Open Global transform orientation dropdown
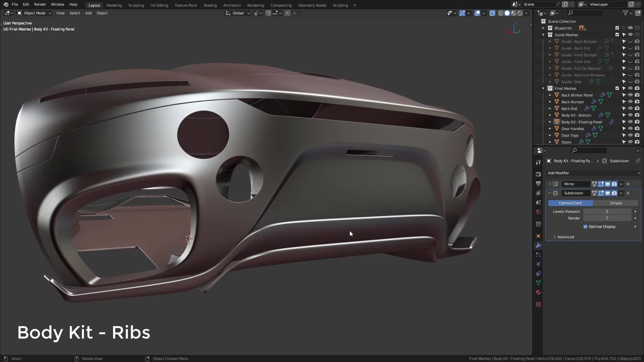Image resolution: width=644 pixels, height=362 pixels. point(237,13)
